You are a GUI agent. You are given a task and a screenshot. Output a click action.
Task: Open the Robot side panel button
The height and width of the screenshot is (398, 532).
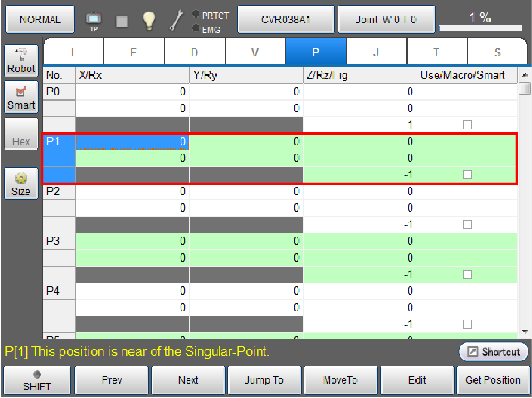tap(21, 61)
